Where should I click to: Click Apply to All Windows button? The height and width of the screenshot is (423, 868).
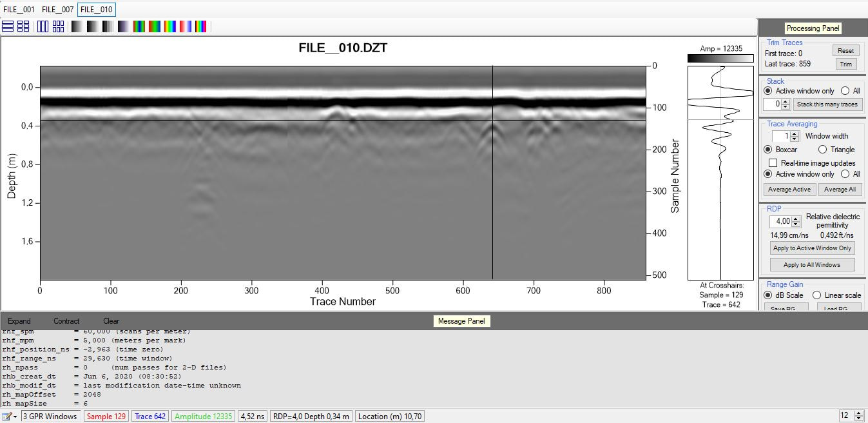(812, 265)
